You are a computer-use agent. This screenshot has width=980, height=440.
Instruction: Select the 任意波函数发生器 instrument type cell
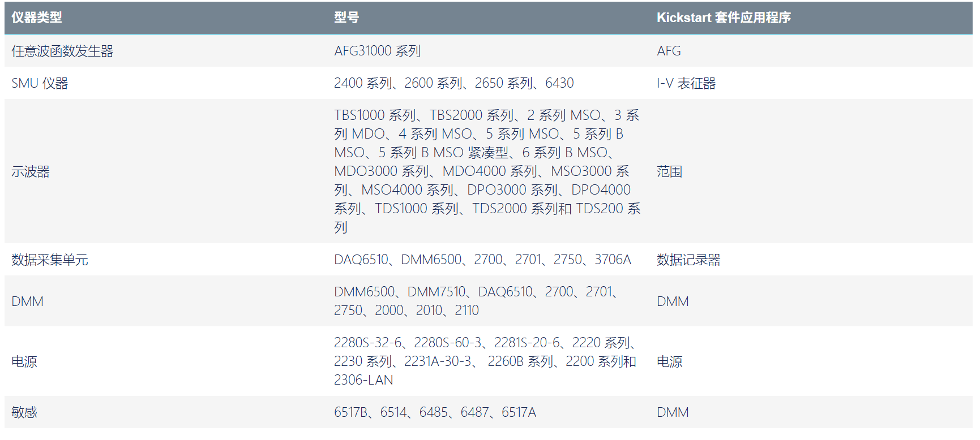[x=62, y=51]
